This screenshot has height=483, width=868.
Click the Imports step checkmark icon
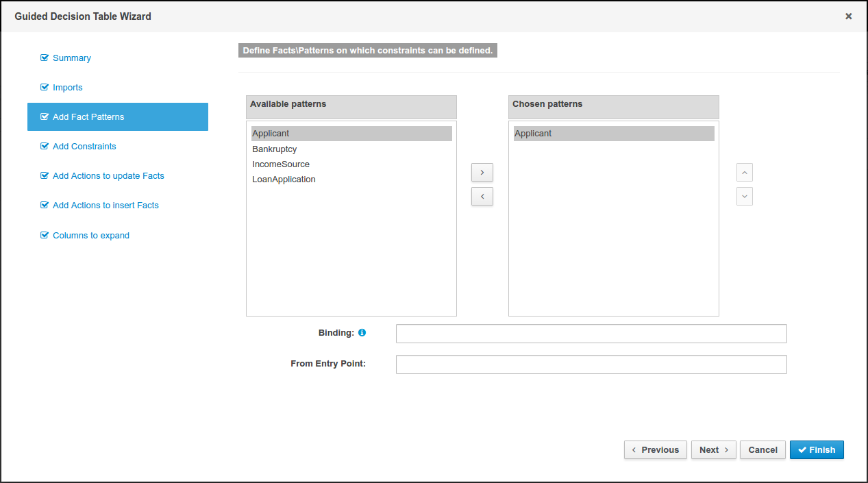(x=45, y=88)
